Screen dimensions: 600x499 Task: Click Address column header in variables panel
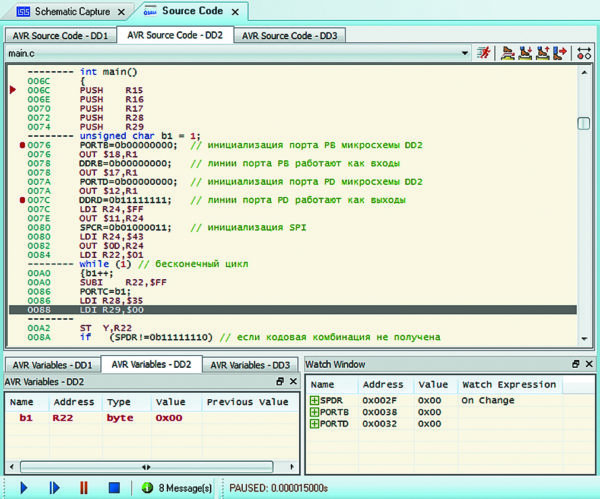point(74,402)
